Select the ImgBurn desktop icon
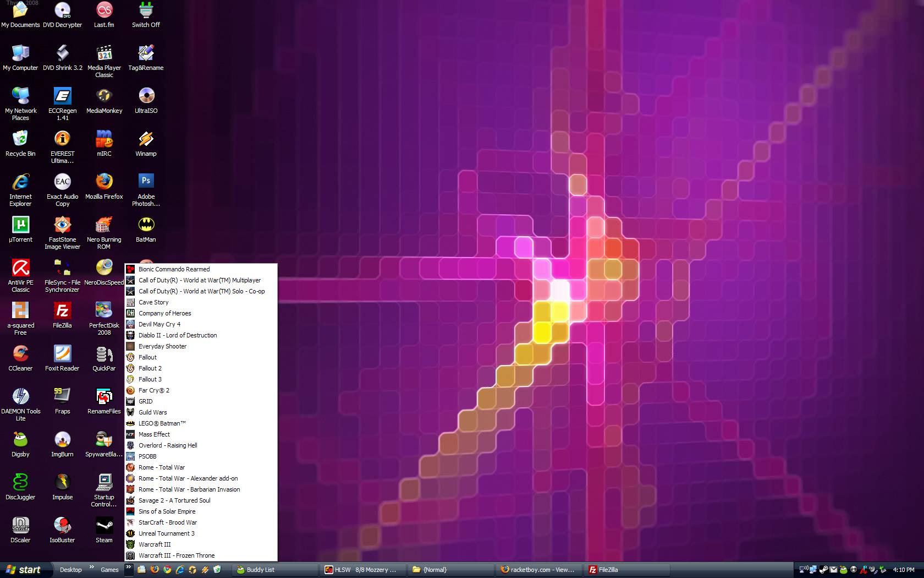The image size is (924, 578). pyautogui.click(x=62, y=444)
